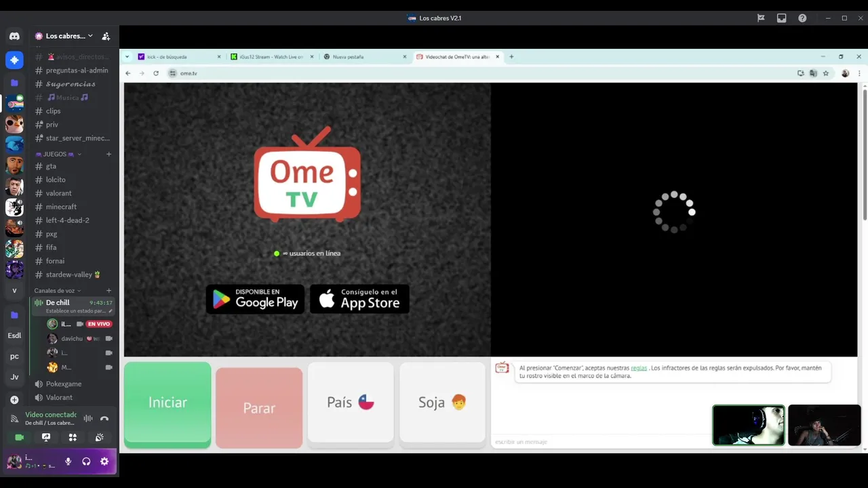Click the Google Play download badge
Image resolution: width=868 pixels, height=488 pixels.
[x=255, y=299]
